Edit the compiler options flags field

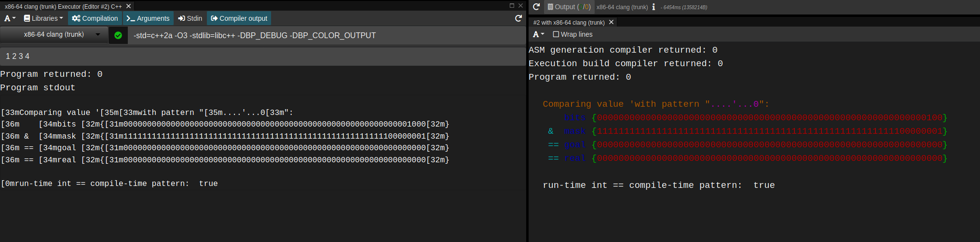327,35
